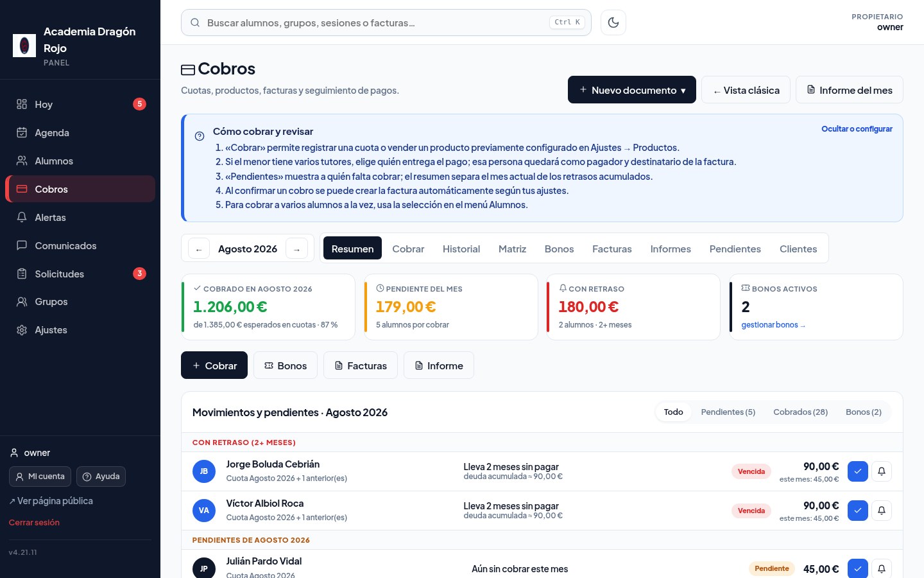Viewport: 924px width, 578px height.
Task: Go to previous month arrow
Action: [199, 249]
